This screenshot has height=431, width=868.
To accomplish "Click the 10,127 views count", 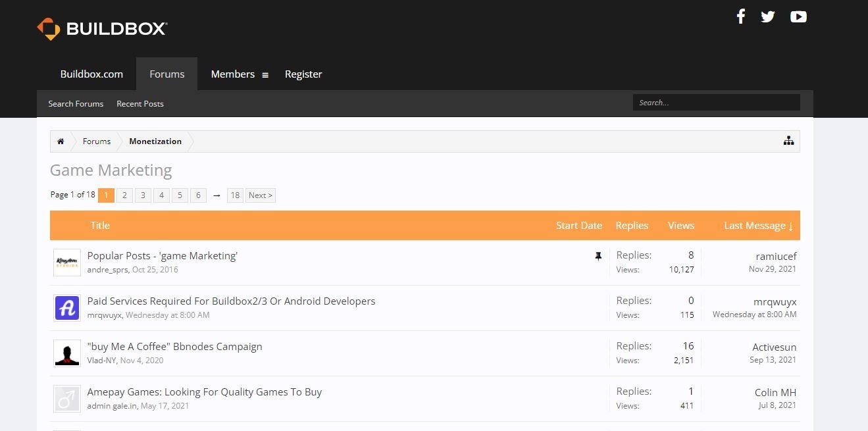I will pos(681,270).
